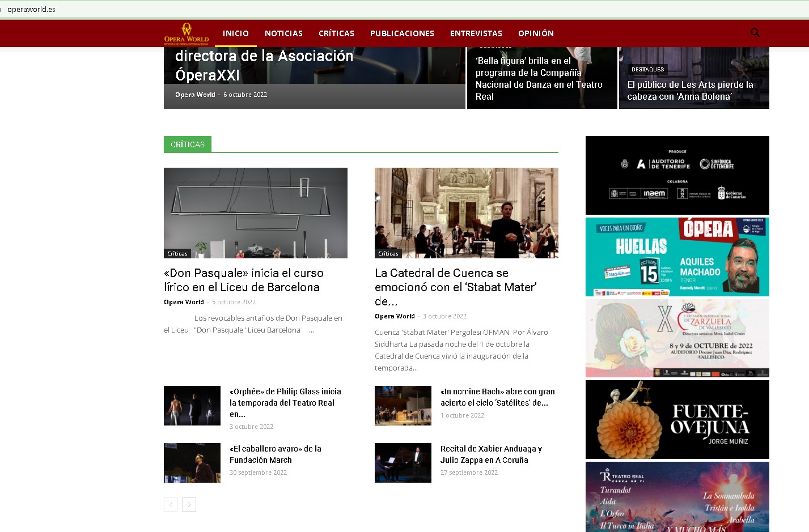Image resolution: width=809 pixels, height=532 pixels.
Task: Click the Xabier Anduaga recital thumbnail
Action: coord(403,463)
